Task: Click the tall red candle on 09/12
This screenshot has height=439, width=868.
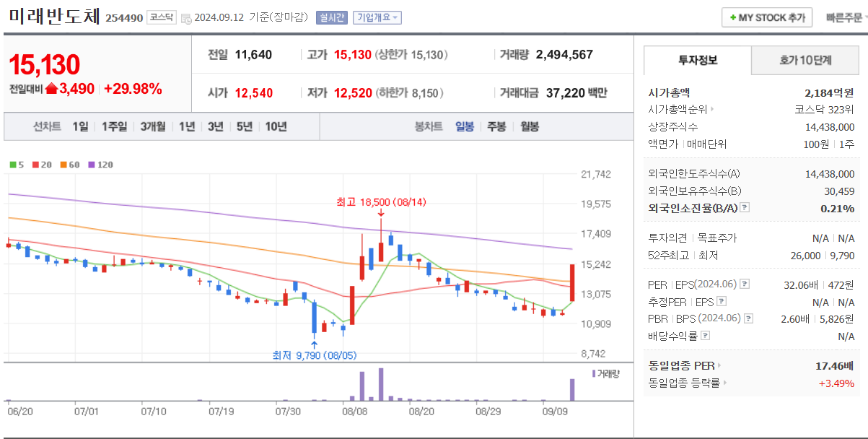Action: [x=572, y=282]
